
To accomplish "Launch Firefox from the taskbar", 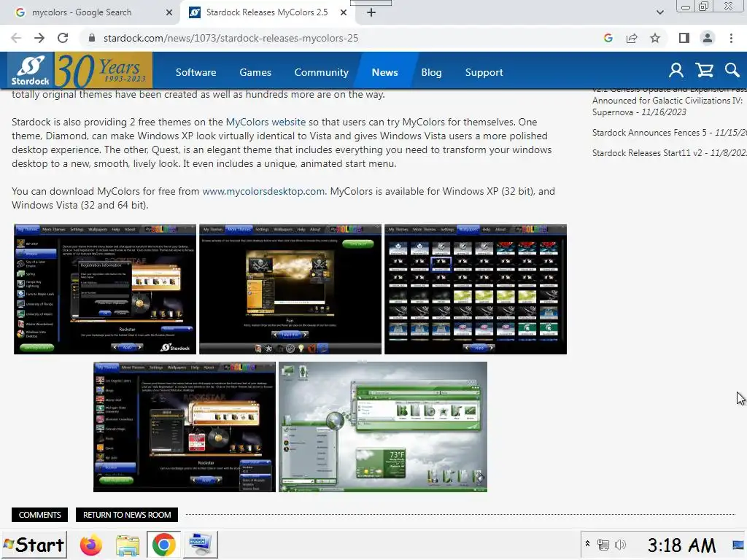I will click(91, 545).
